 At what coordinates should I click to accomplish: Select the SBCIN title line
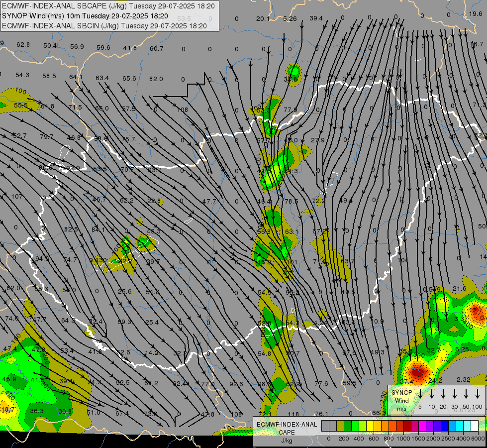click(104, 26)
